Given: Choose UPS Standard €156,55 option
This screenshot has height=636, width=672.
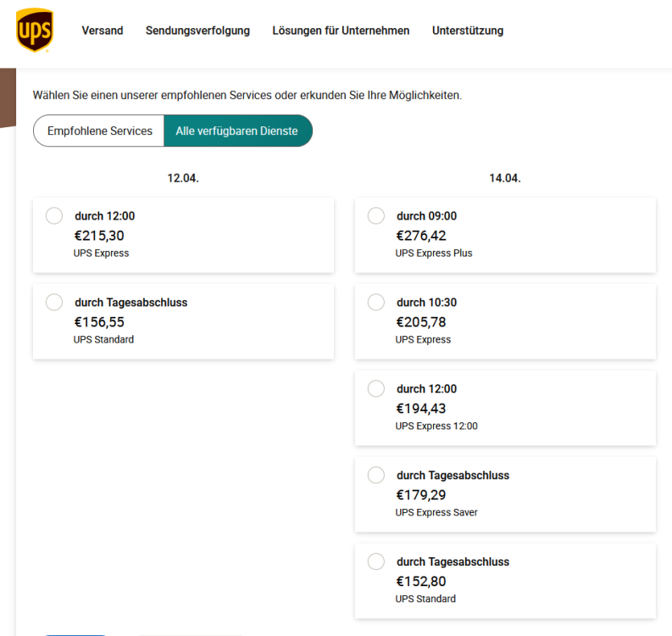Looking at the screenshot, I should (x=54, y=303).
